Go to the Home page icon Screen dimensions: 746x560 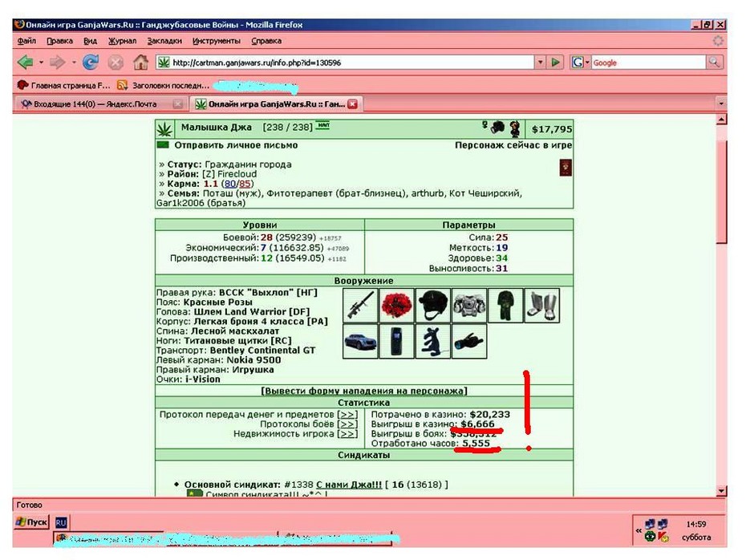point(140,62)
